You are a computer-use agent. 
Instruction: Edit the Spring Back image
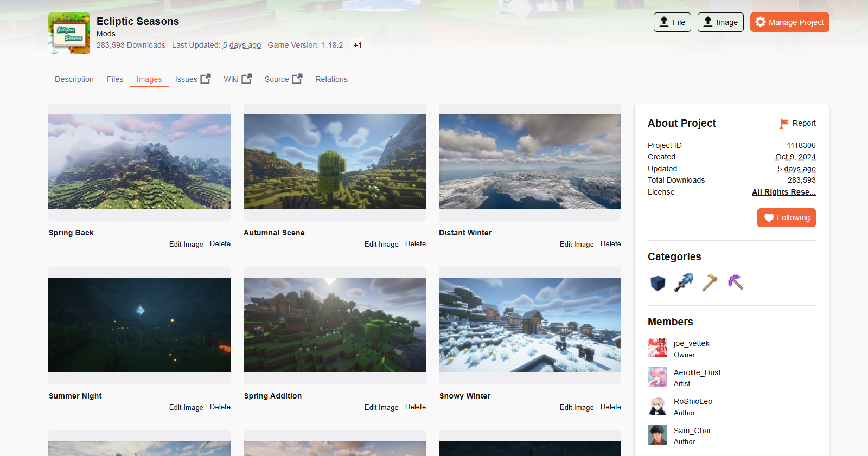pos(186,245)
